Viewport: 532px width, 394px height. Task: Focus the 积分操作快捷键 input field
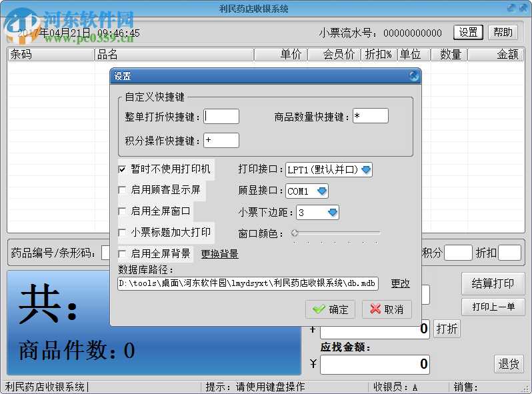(x=221, y=140)
